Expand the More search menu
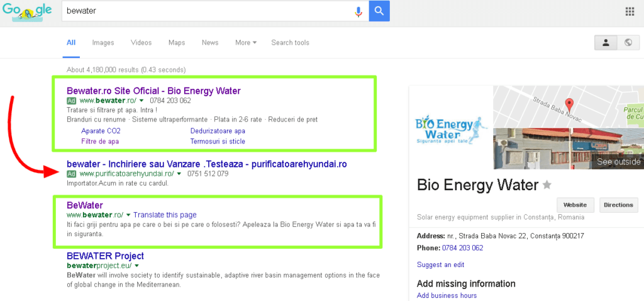 point(246,43)
